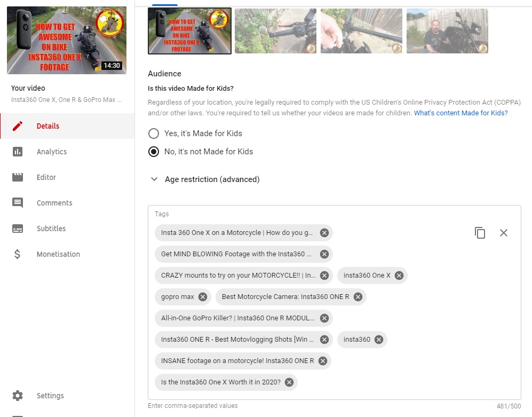Delete the 'insta360' tag chip

tap(378, 340)
